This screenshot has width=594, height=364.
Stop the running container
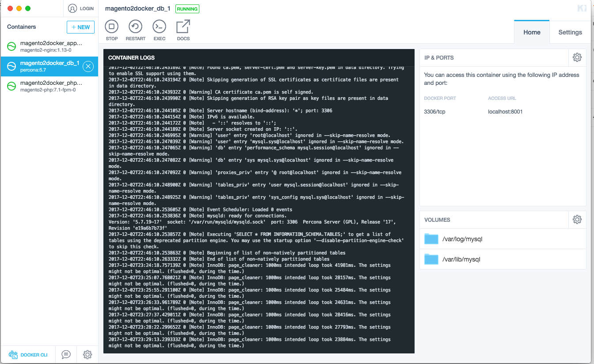[x=112, y=27]
